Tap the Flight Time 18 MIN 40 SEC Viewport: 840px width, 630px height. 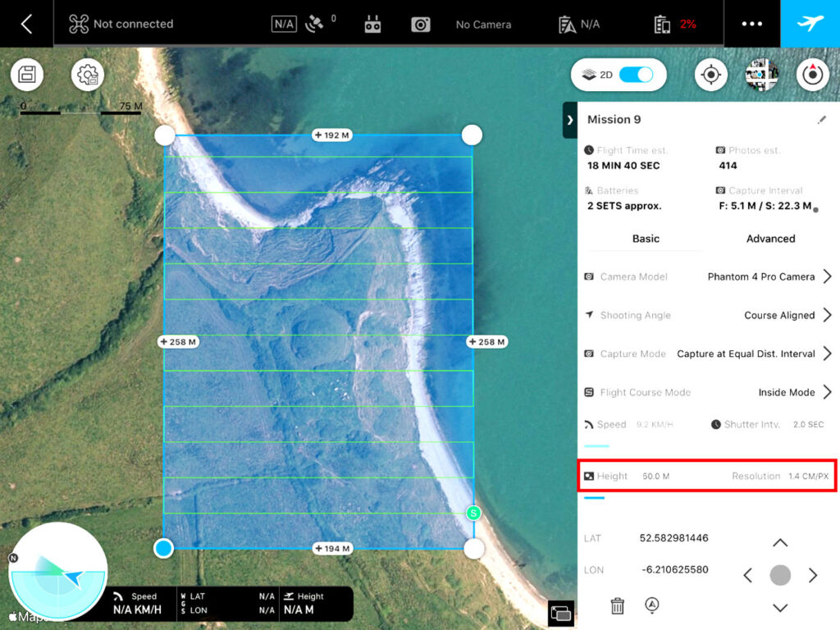click(x=623, y=166)
